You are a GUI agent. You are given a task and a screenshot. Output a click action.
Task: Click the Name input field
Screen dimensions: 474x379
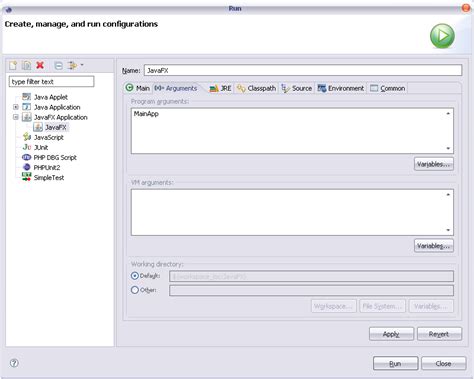point(303,70)
